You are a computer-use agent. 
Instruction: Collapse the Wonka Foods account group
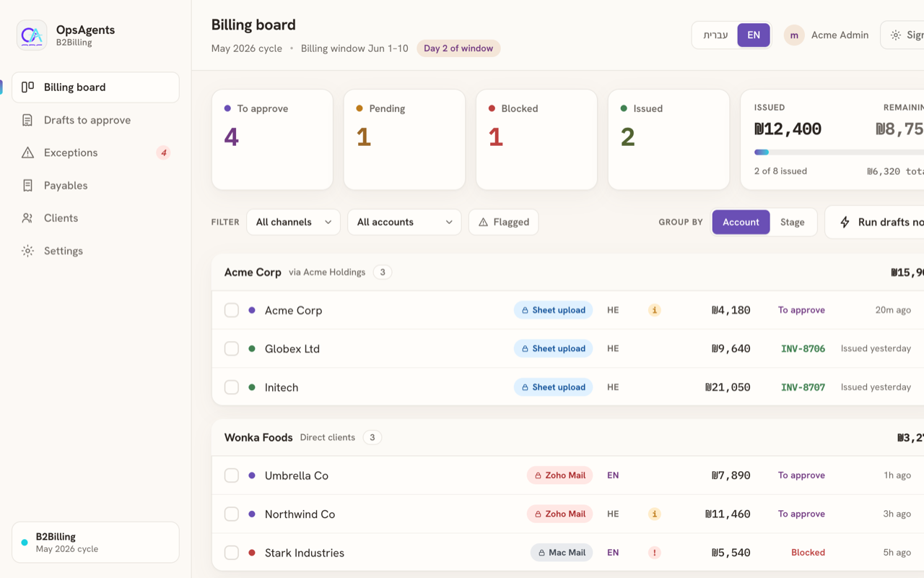point(567,438)
